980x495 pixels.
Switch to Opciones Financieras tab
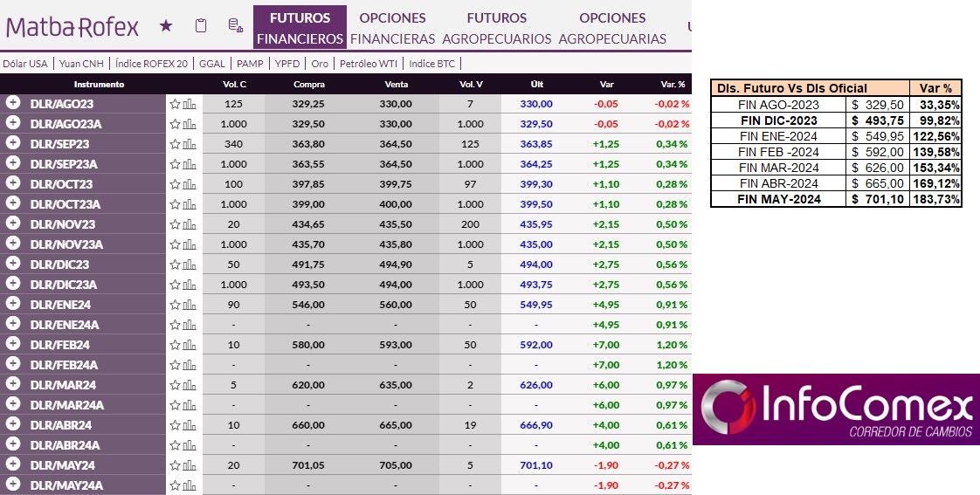coord(392,28)
